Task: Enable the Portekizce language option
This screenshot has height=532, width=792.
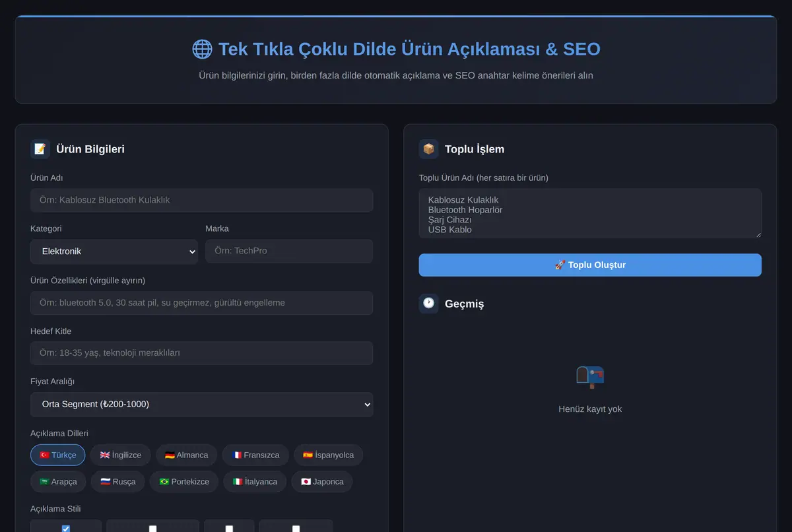Action: pyautogui.click(x=184, y=481)
